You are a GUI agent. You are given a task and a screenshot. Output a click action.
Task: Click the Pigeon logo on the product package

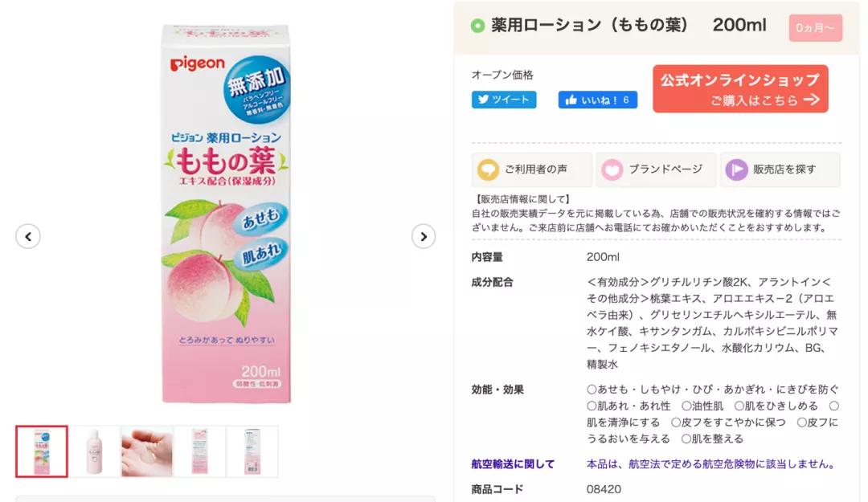(199, 63)
